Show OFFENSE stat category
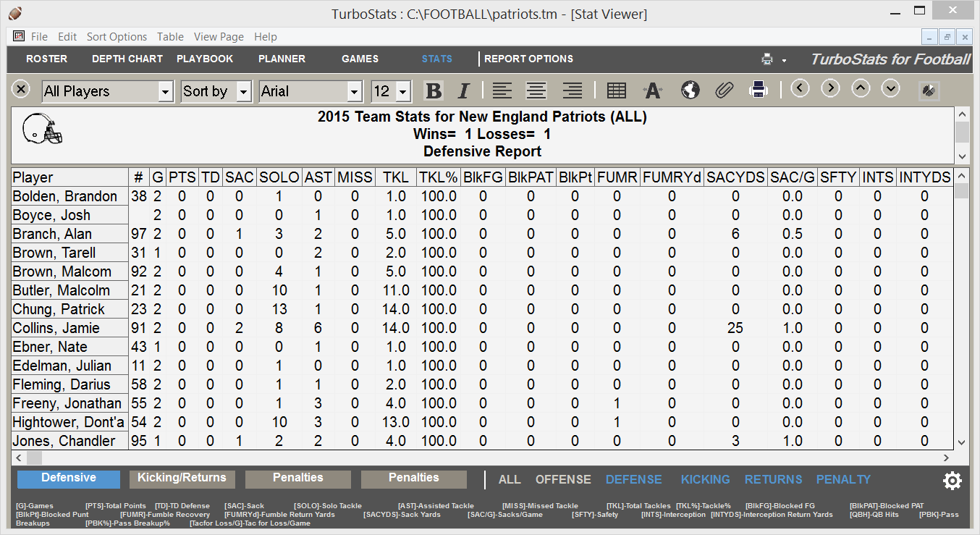This screenshot has width=980, height=535. [563, 479]
